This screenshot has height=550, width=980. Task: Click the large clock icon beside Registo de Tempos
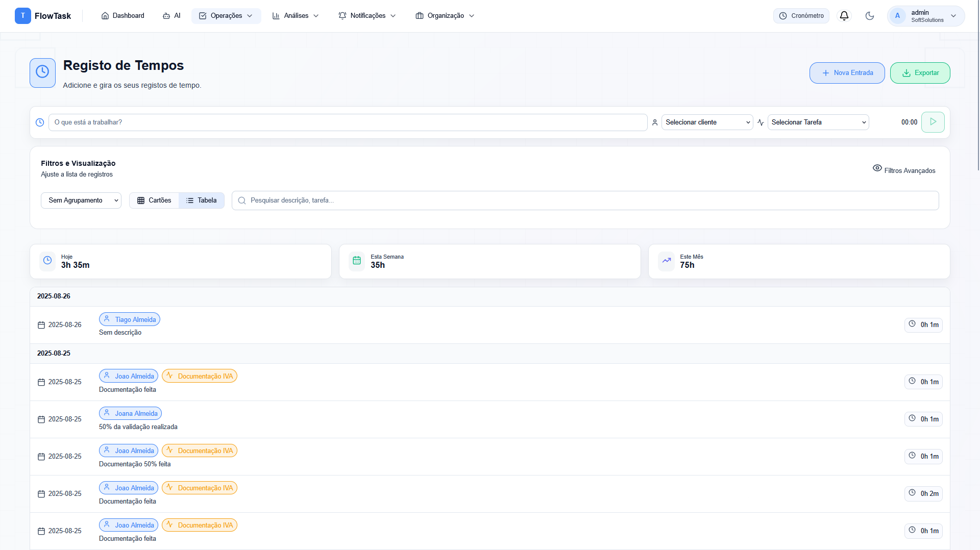pyautogui.click(x=42, y=72)
